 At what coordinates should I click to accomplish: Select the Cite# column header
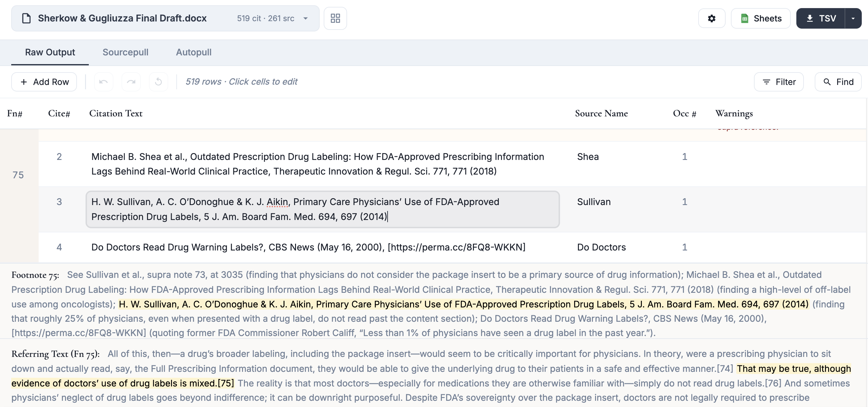59,114
